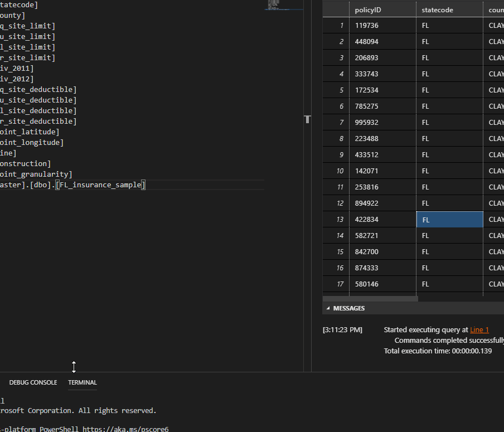504x432 pixels.
Task: Collapse the MESSAGES section triangle
Action: [x=328, y=308]
